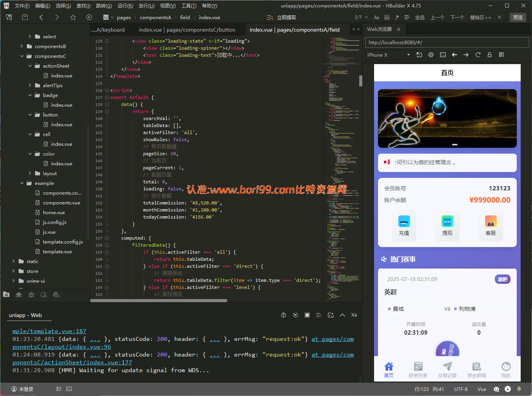Expand the layout folder
The image size is (532, 396).
tap(30, 173)
